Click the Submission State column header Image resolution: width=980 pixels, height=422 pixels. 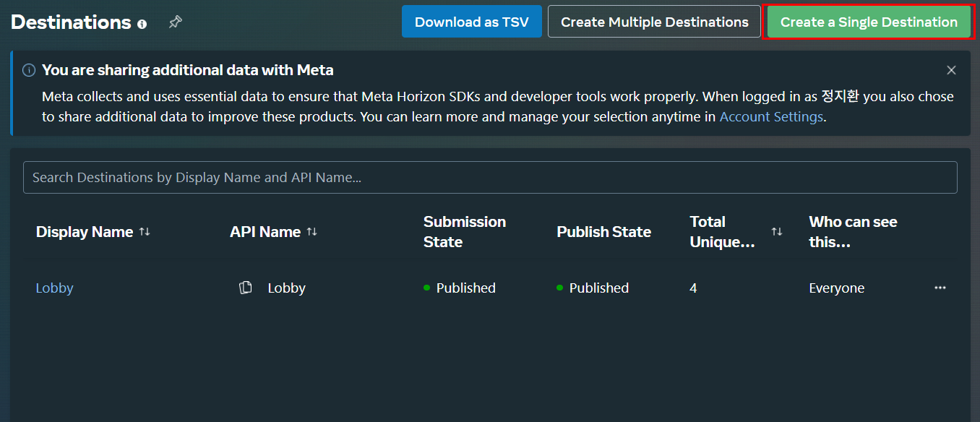click(x=465, y=231)
